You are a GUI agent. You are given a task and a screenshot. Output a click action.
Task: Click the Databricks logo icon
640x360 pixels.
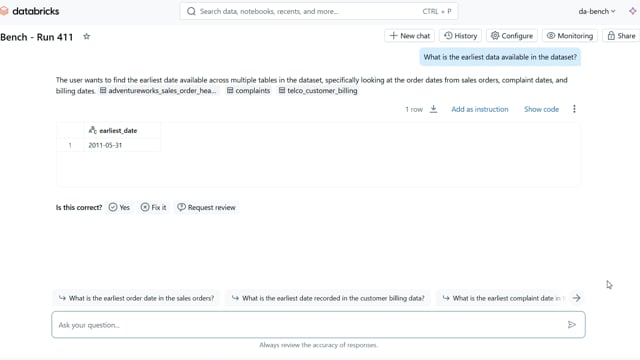coord(4,11)
